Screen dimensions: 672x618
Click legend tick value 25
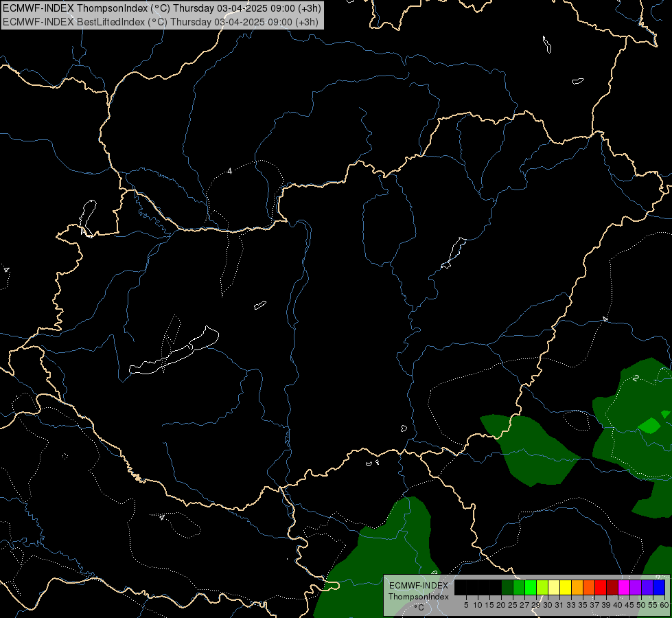pyautogui.click(x=513, y=605)
